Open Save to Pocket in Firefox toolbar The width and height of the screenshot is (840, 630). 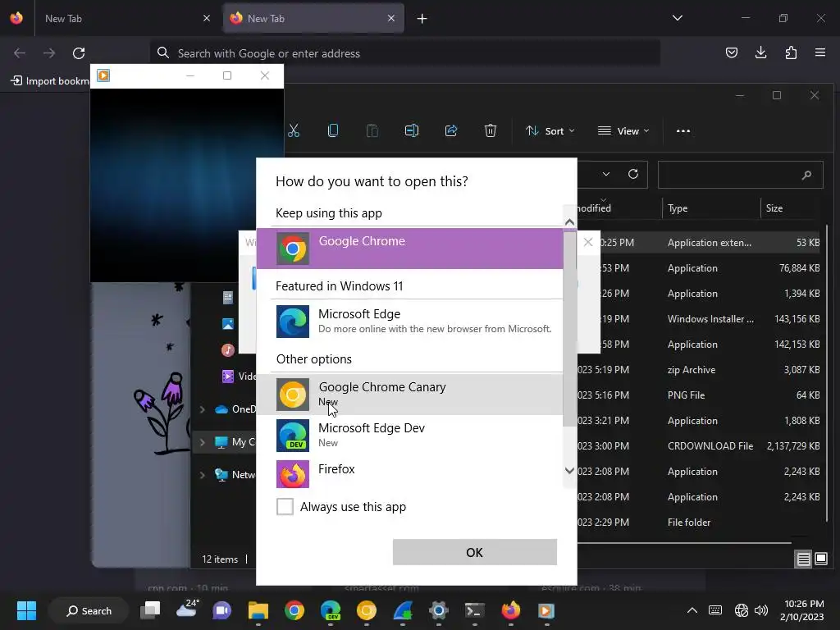731,52
